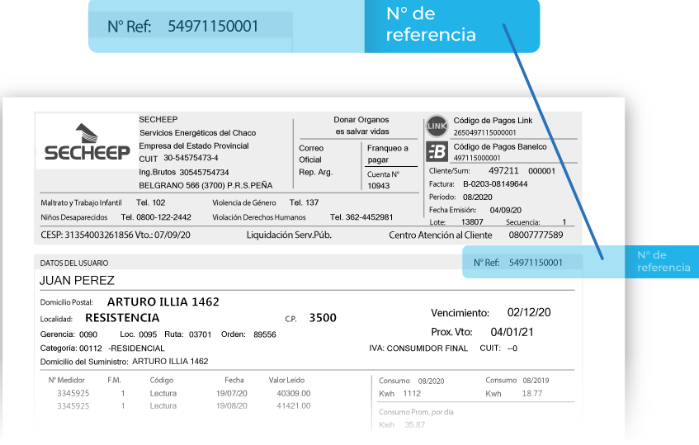699x445 pixels.
Task: Click the enlarged N° Ref 54971150001 box
Action: tap(190, 26)
